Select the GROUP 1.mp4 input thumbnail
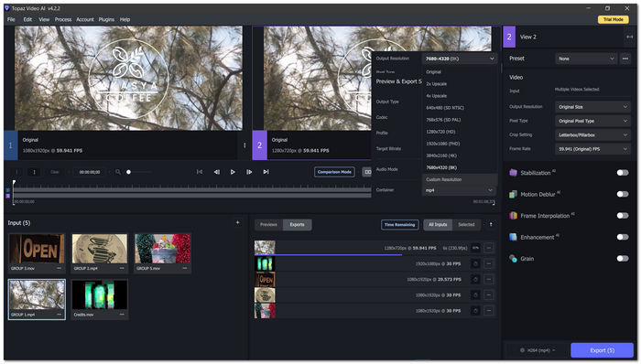 (37, 300)
